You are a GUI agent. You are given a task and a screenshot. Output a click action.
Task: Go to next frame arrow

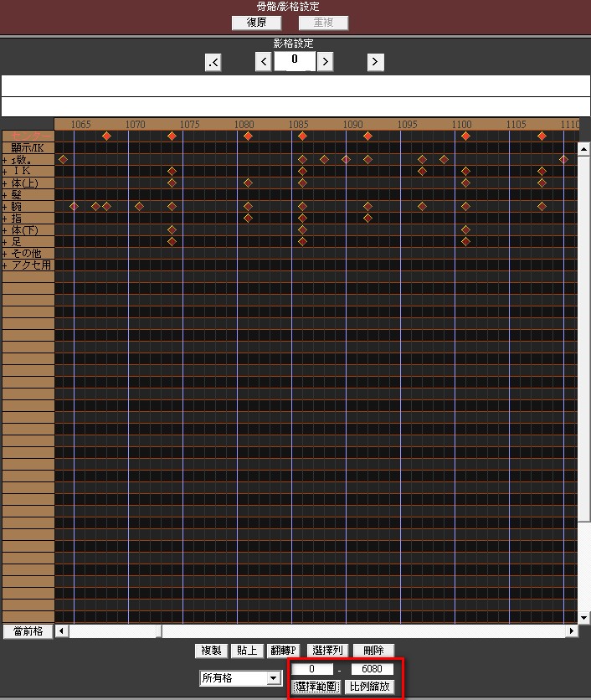[x=326, y=62]
